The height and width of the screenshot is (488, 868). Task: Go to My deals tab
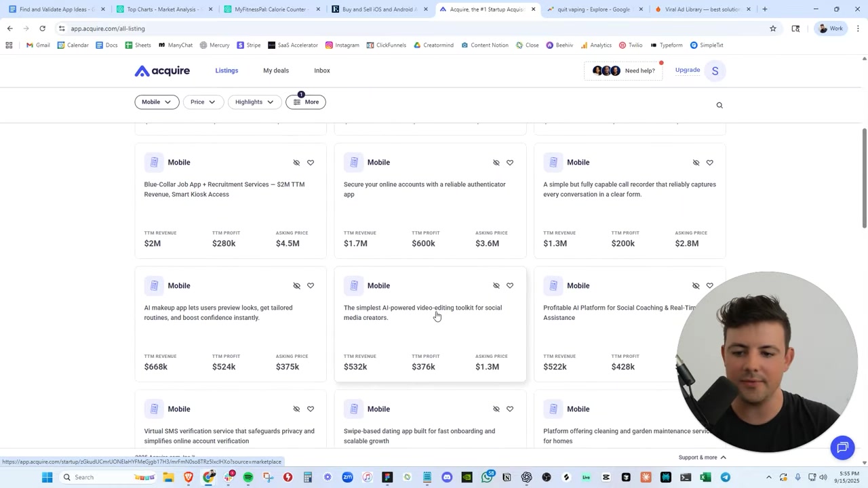point(276,70)
